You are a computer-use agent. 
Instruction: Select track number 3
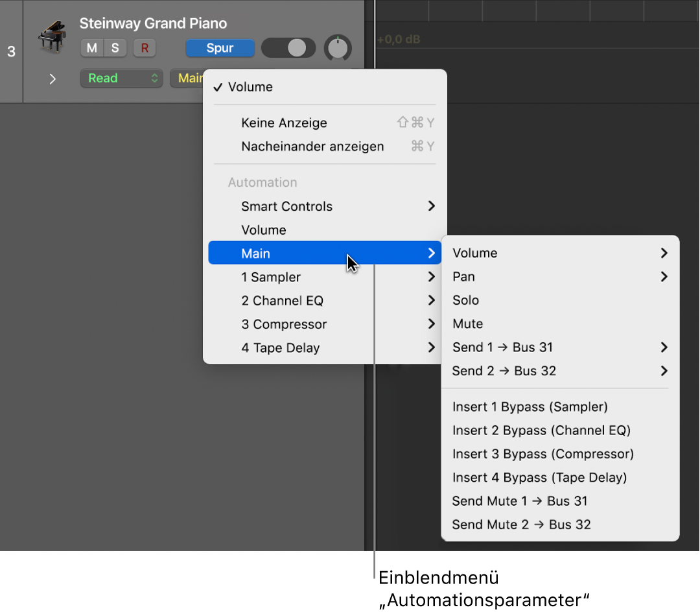(x=12, y=52)
